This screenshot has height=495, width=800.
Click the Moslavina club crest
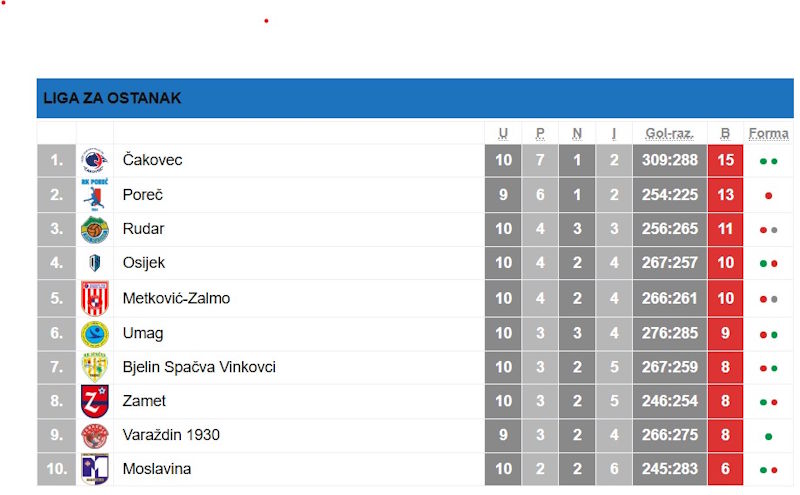(94, 470)
